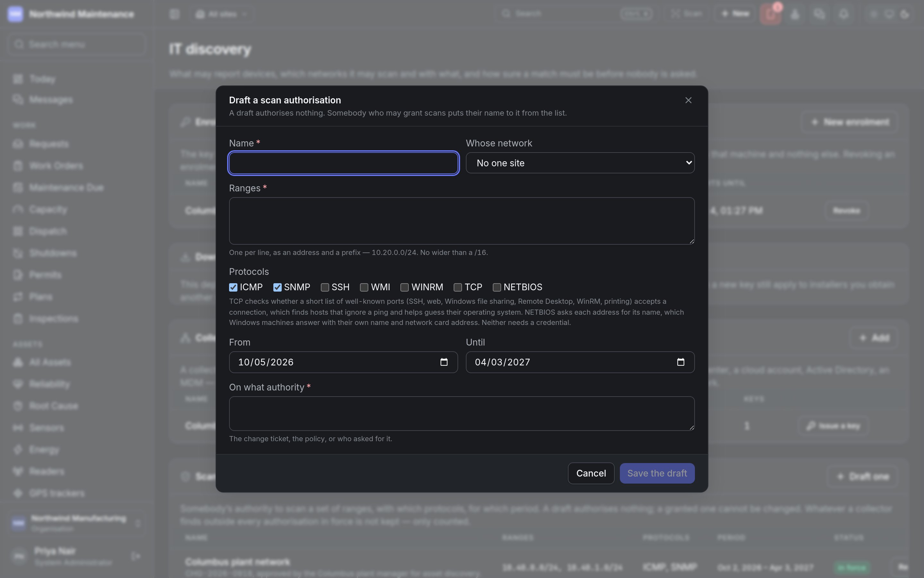Click the Dispatch sidebar icon
Viewport: 924px width, 578px height.
18,231
